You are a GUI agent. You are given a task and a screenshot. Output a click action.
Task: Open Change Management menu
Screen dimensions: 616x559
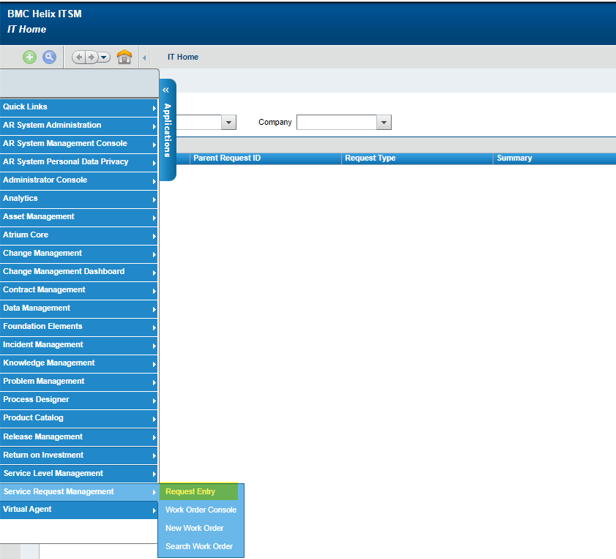click(x=79, y=253)
